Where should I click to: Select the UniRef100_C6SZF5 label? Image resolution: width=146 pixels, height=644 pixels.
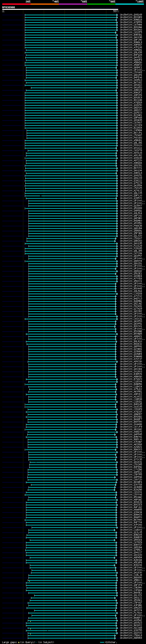pos(131,32)
